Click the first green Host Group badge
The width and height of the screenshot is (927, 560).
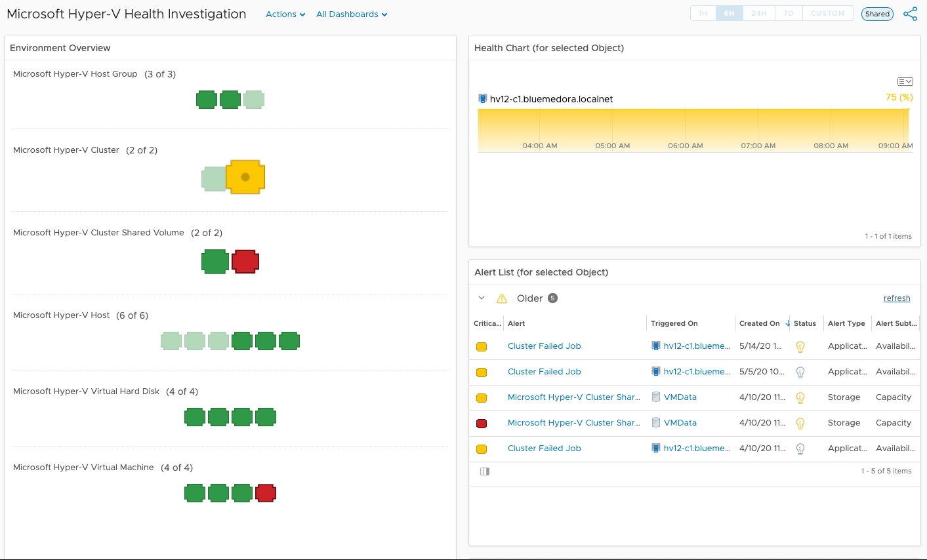[207, 100]
